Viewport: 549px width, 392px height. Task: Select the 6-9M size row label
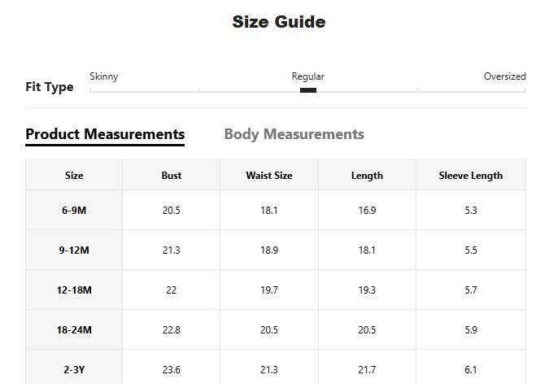pos(74,210)
